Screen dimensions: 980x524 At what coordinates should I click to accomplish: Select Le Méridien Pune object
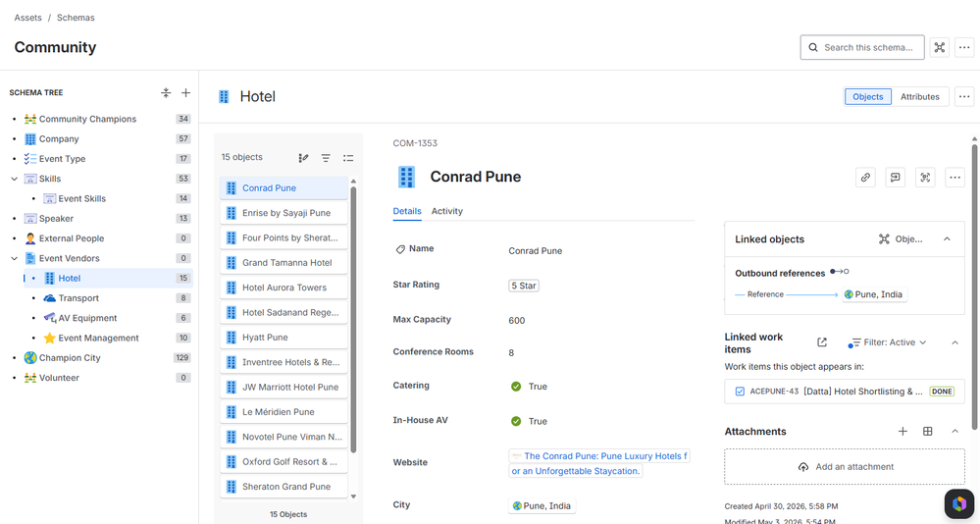[x=284, y=412]
